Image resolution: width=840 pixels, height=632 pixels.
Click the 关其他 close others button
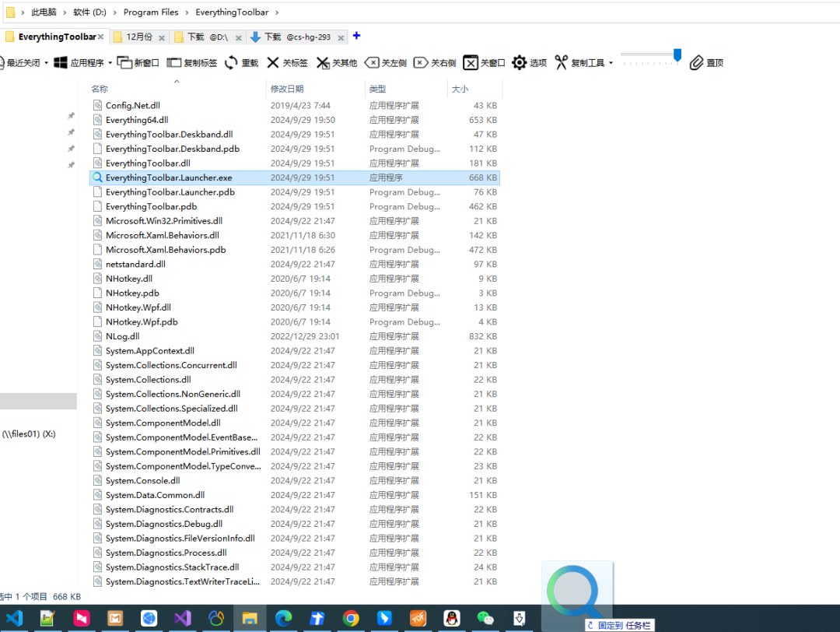pyautogui.click(x=337, y=63)
